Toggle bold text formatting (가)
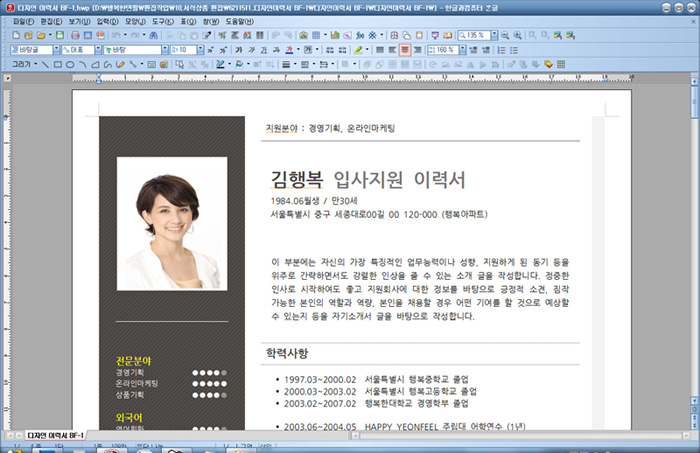 tap(239, 50)
